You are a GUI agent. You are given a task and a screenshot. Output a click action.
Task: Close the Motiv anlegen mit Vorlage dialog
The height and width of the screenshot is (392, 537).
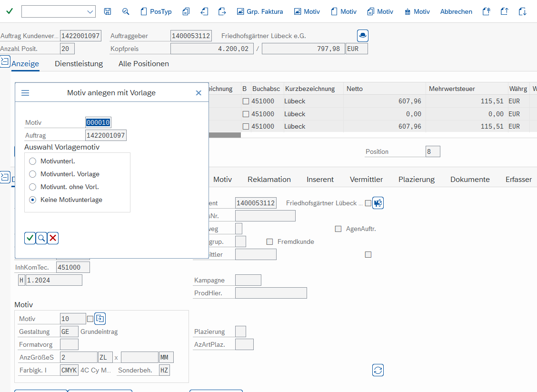pos(199,93)
